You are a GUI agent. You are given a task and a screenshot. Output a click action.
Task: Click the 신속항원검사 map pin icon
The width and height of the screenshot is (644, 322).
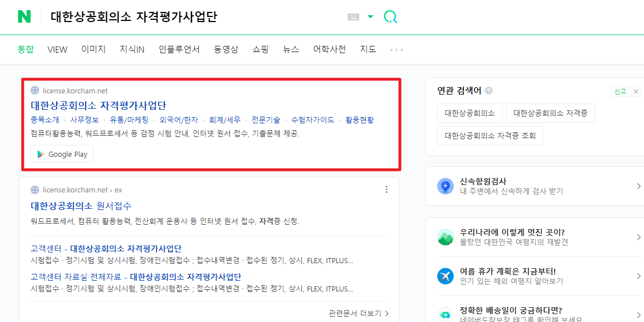click(x=446, y=187)
